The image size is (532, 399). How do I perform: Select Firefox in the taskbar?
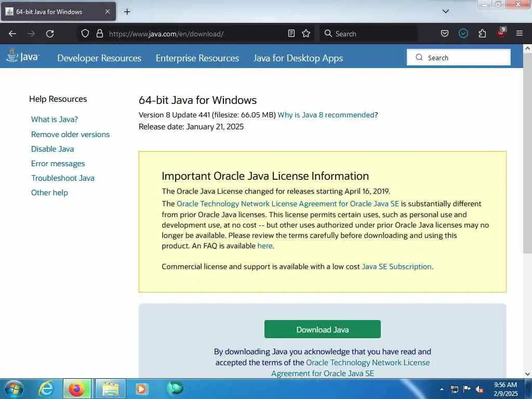pyautogui.click(x=77, y=389)
